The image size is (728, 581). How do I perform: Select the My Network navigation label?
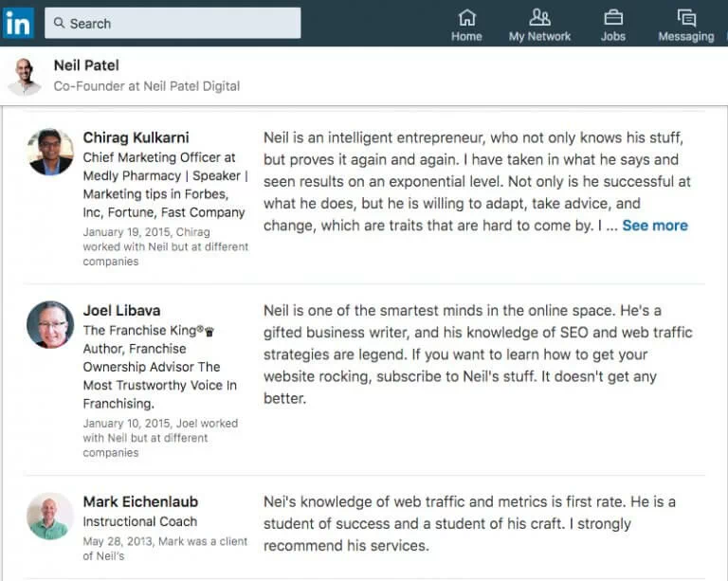click(539, 37)
